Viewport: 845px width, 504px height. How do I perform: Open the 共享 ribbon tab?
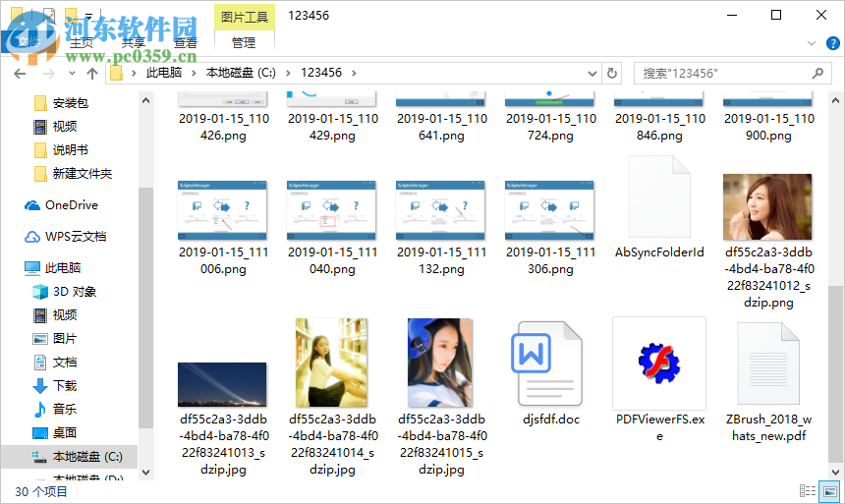133,42
